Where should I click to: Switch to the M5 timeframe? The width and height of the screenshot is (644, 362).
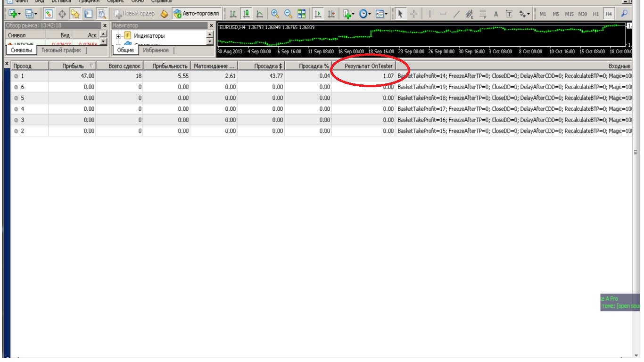point(556,14)
